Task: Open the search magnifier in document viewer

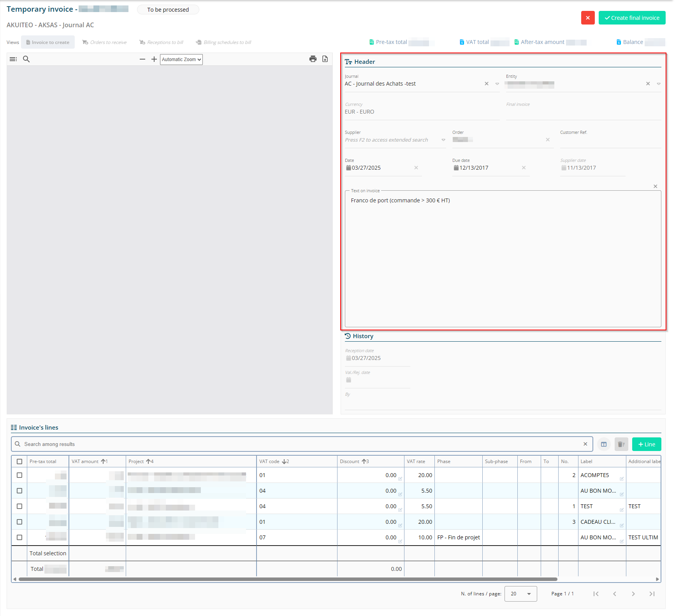Action: pos(26,59)
